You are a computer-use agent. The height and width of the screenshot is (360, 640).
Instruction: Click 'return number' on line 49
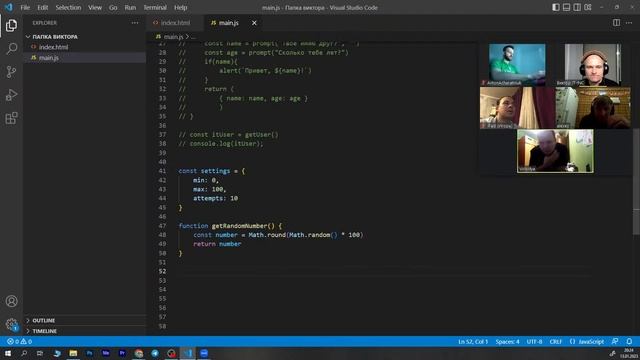(x=217, y=244)
